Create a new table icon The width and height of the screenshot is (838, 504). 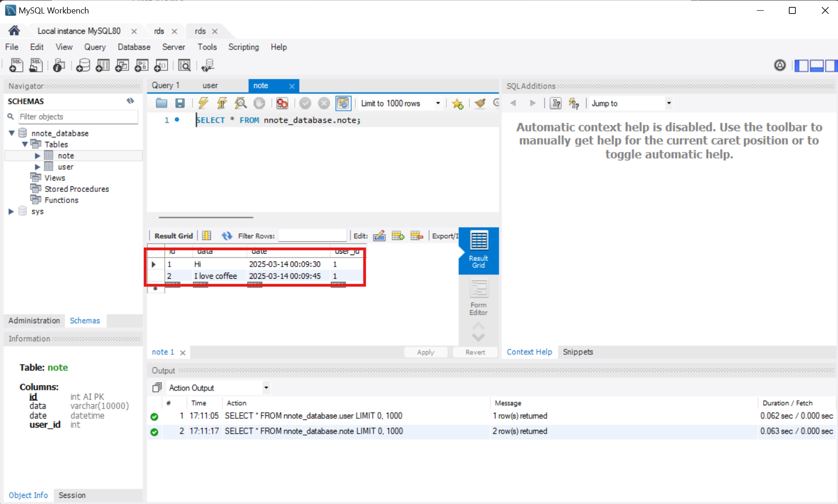102,65
